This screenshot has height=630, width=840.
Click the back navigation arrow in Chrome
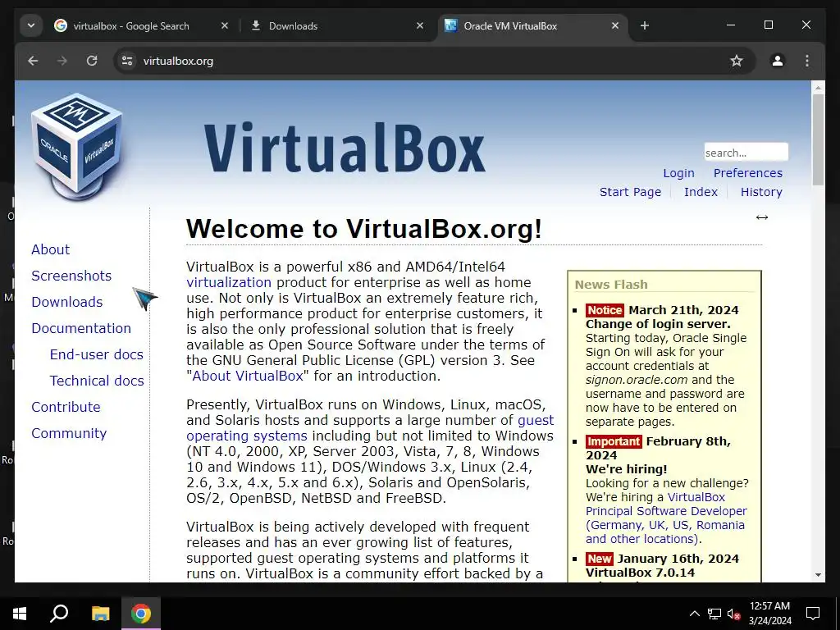33,61
